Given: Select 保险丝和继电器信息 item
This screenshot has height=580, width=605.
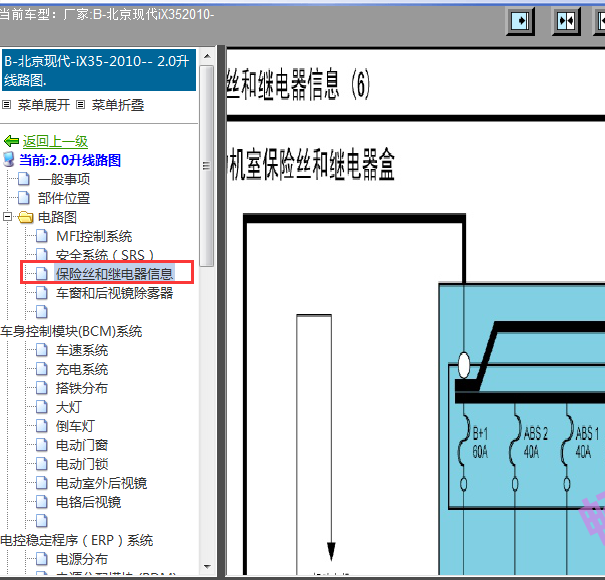Looking at the screenshot, I should [x=115, y=274].
